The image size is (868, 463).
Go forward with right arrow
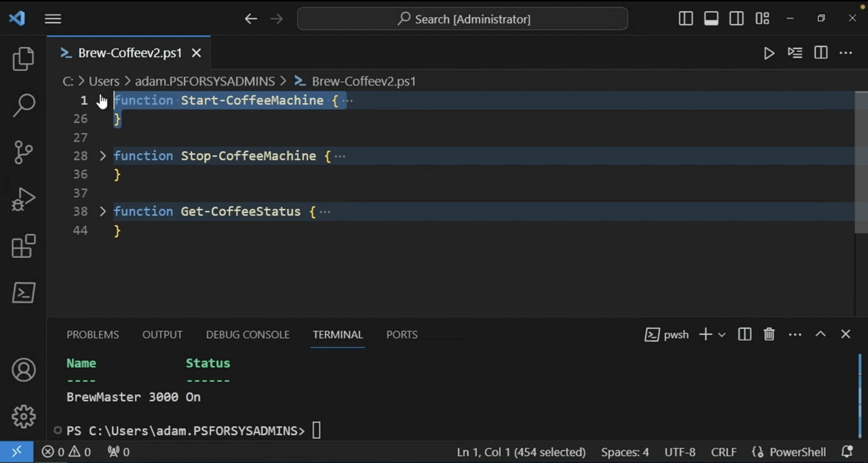(x=276, y=19)
